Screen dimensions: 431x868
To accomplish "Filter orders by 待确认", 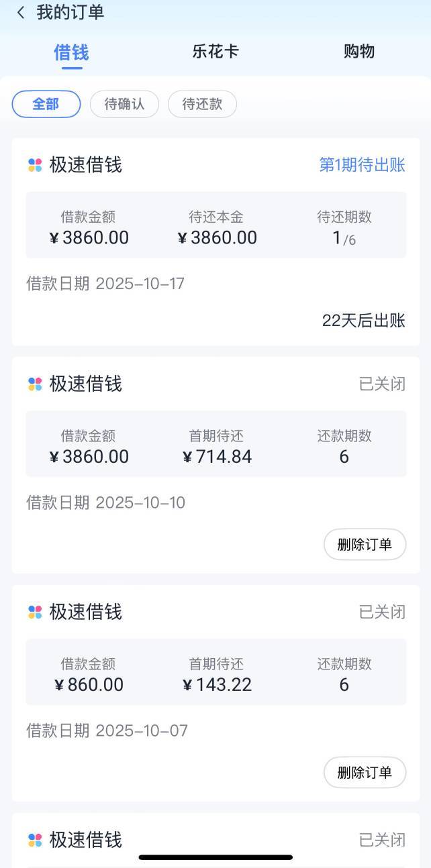I will click(x=124, y=104).
